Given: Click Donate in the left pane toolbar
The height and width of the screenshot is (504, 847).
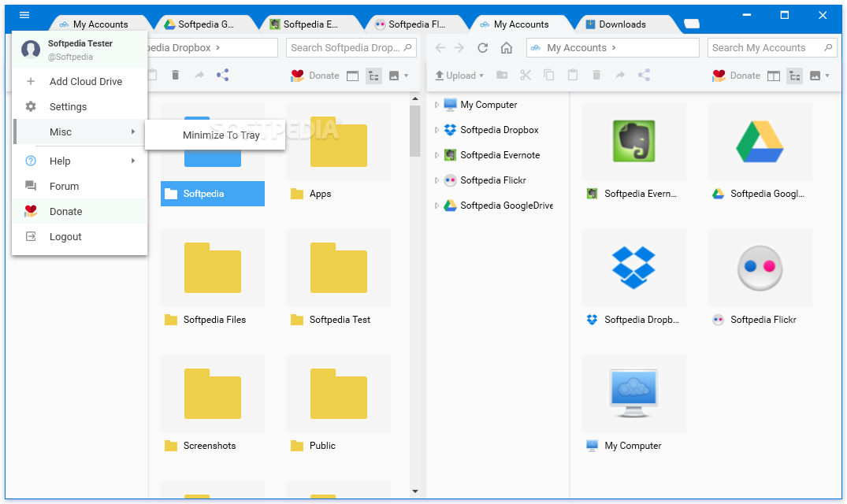Looking at the screenshot, I should pos(315,76).
